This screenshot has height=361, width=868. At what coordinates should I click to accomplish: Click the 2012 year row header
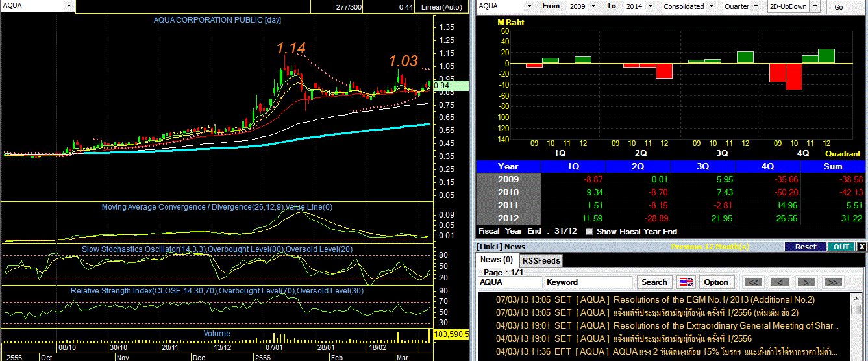508,218
